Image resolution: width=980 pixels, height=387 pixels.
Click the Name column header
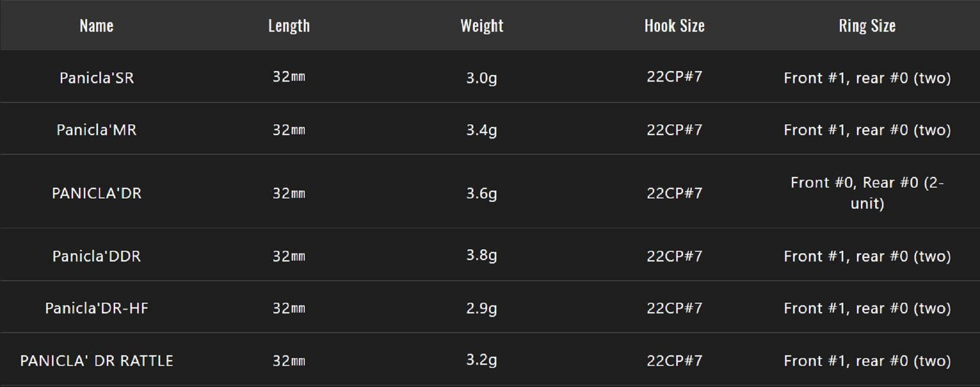pyautogui.click(x=97, y=26)
